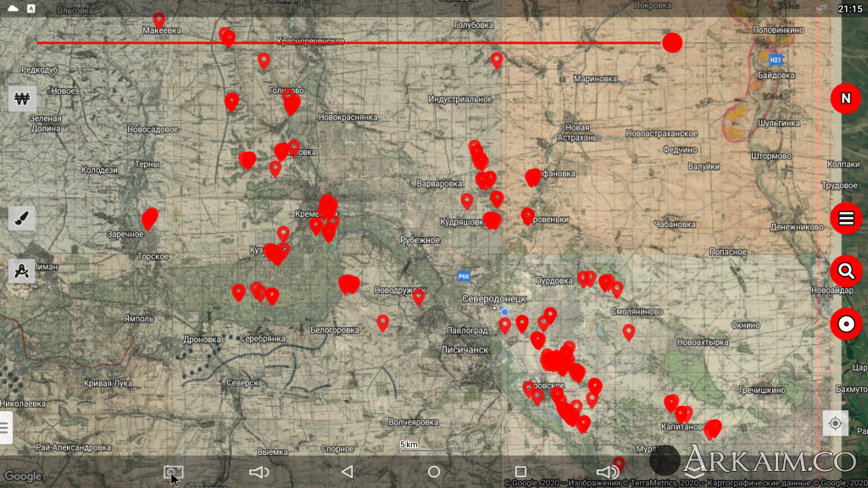
Task: Tap the screenshot icon in navigation bar
Action: pos(174,472)
